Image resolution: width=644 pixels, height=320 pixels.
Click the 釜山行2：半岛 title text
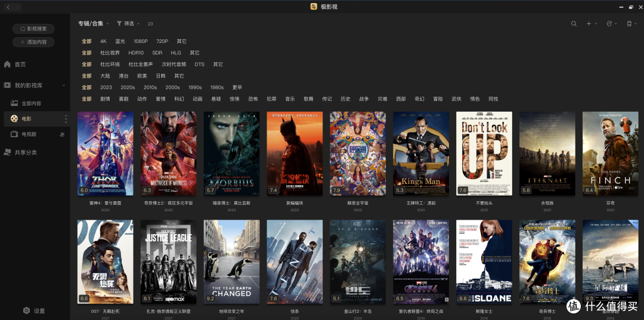pyautogui.click(x=358, y=312)
